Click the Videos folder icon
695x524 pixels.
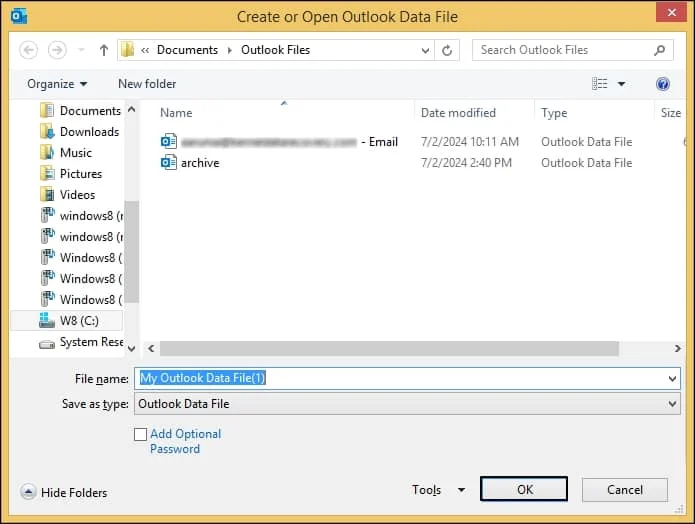coord(47,195)
